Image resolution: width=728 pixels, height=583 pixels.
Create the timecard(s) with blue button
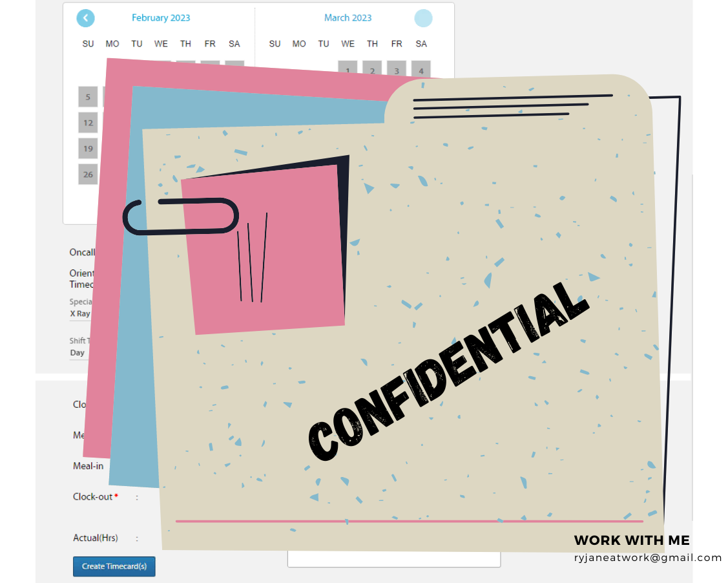click(114, 566)
